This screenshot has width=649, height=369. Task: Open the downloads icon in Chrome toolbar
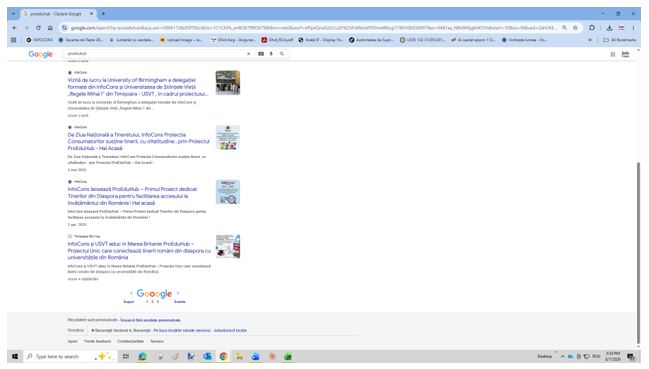pyautogui.click(x=609, y=28)
